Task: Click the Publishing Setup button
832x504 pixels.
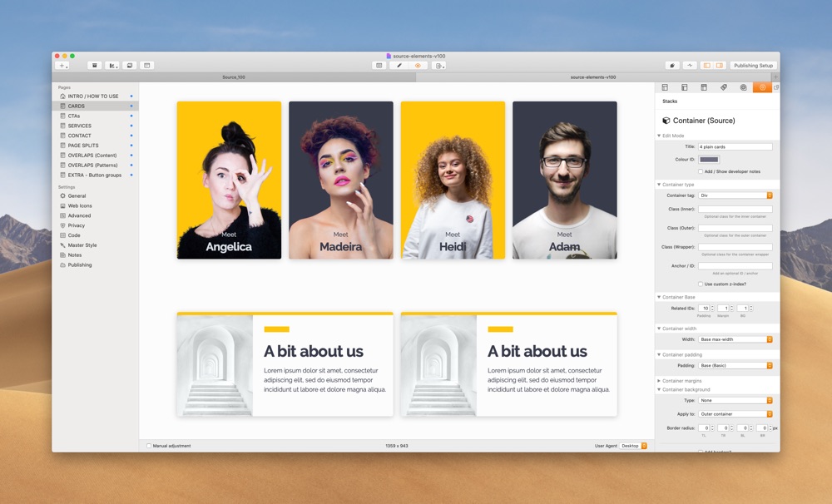Action: [754, 66]
